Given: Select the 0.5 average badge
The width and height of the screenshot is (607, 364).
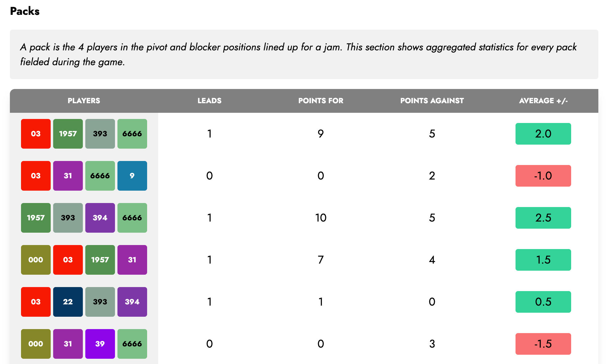Looking at the screenshot, I should [543, 302].
